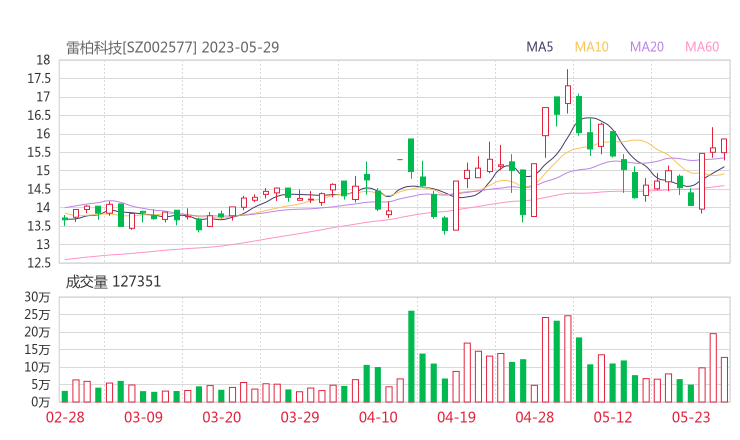Viewport: 740px width, 440px height.
Task: Click the tallest green volume bar
Action: coord(411,356)
